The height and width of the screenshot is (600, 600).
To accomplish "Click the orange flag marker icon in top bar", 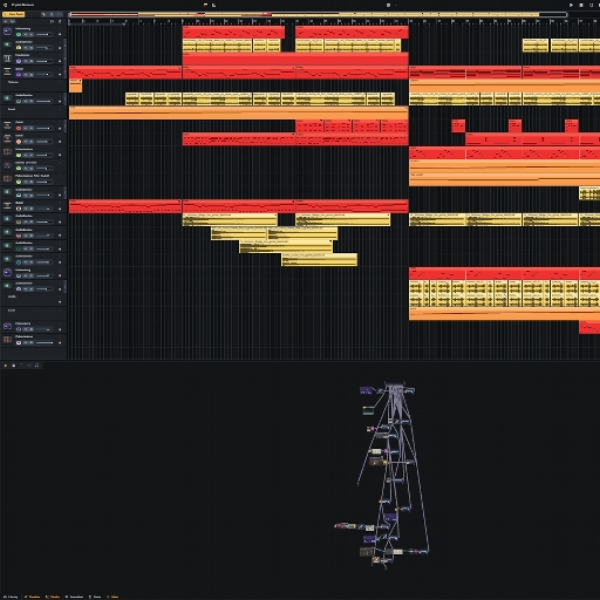I will pyautogui.click(x=205, y=5).
